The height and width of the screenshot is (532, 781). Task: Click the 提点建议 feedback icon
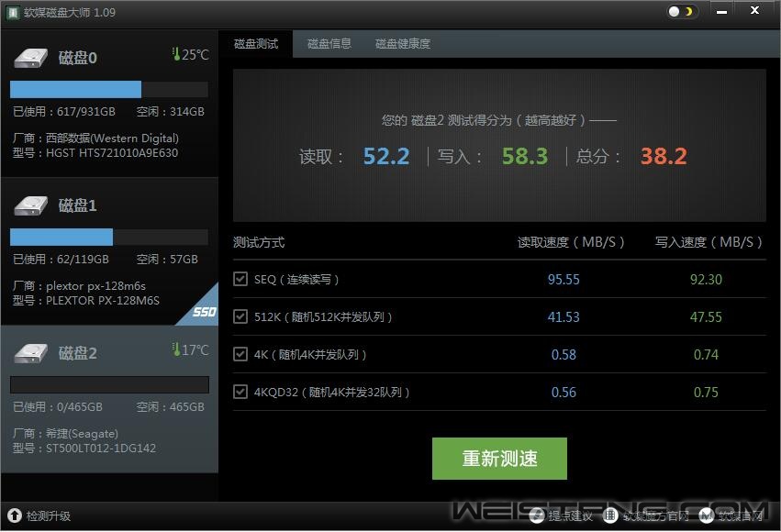click(x=537, y=516)
